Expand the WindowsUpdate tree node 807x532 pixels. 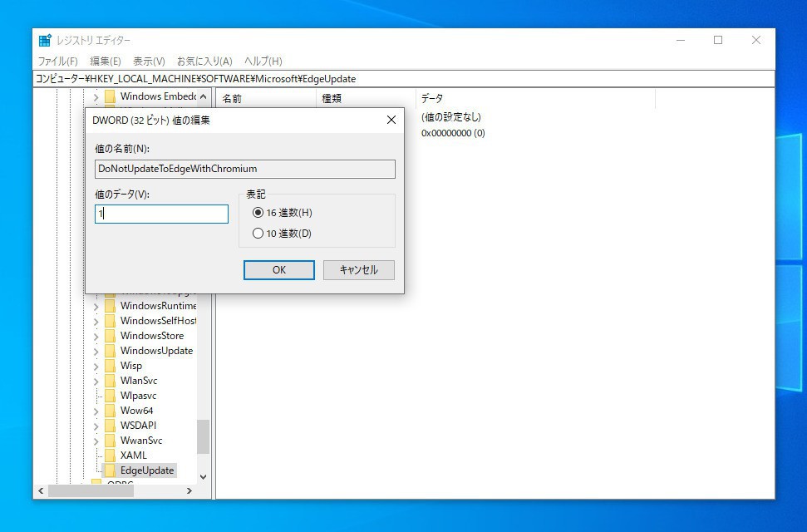click(96, 351)
